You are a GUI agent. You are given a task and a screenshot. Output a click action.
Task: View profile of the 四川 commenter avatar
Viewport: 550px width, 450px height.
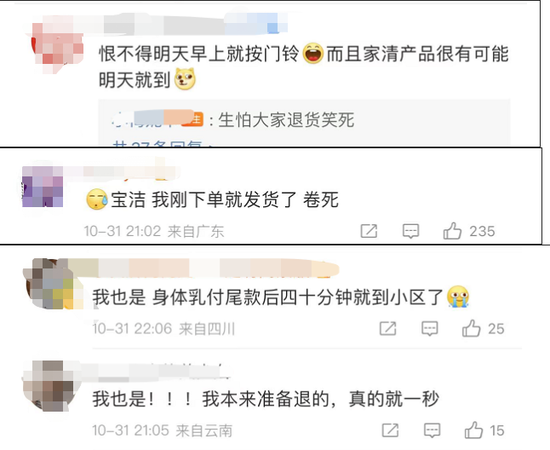tap(52, 283)
